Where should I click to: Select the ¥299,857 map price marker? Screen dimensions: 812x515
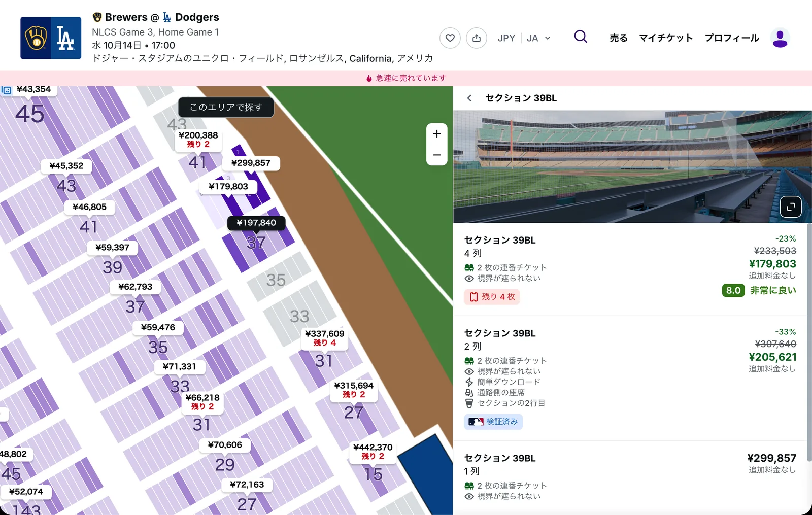pyautogui.click(x=251, y=163)
